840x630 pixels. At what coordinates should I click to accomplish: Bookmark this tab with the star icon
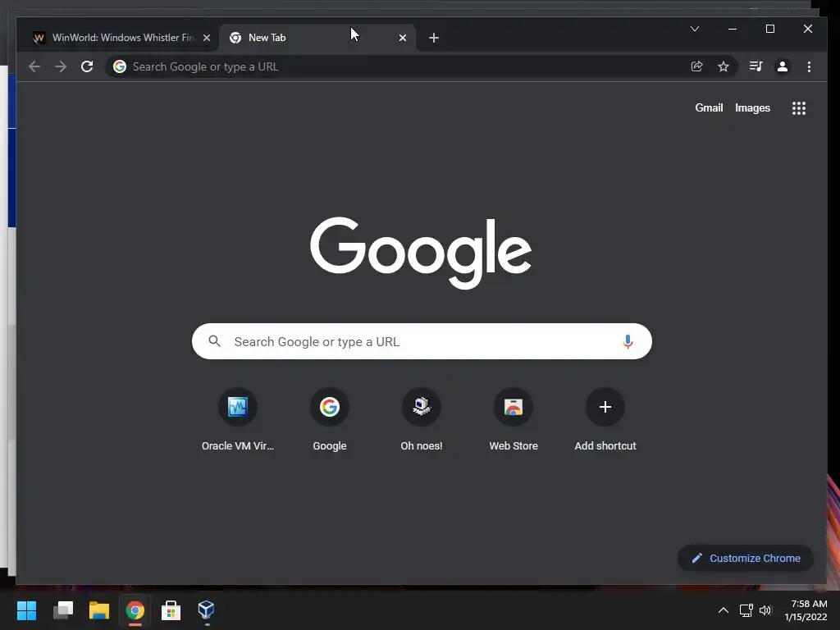(x=724, y=66)
